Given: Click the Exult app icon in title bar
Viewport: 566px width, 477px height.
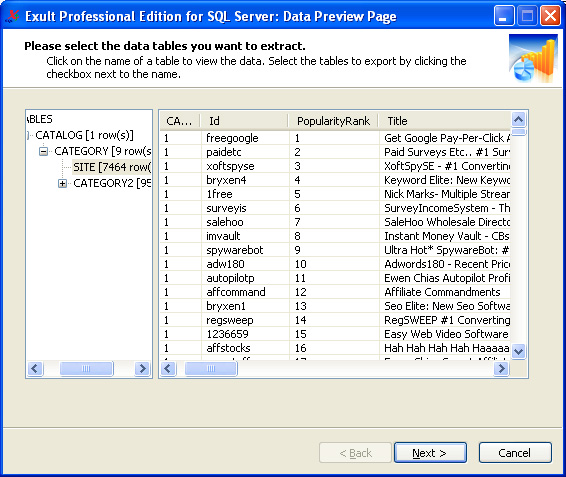Looking at the screenshot, I should click(x=13, y=17).
